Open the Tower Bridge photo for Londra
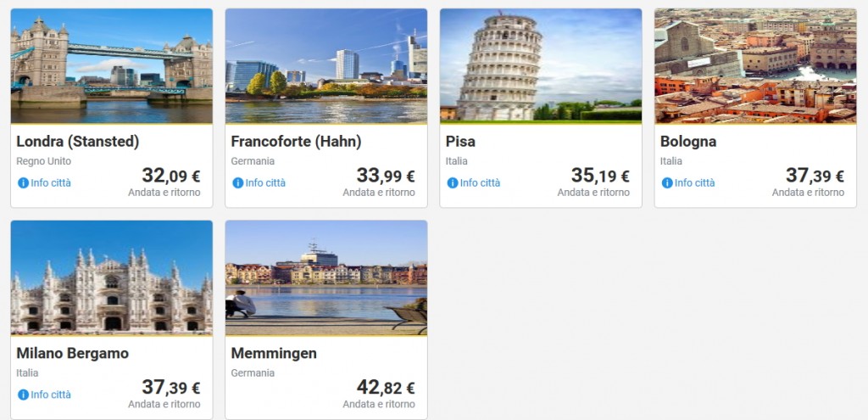The width and height of the screenshot is (868, 420). tap(111, 66)
